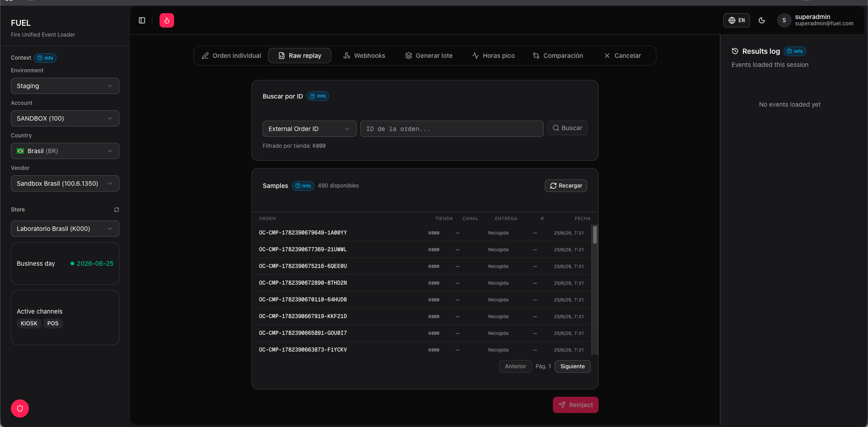
Task: Click the Raw replay file icon
Action: (282, 56)
